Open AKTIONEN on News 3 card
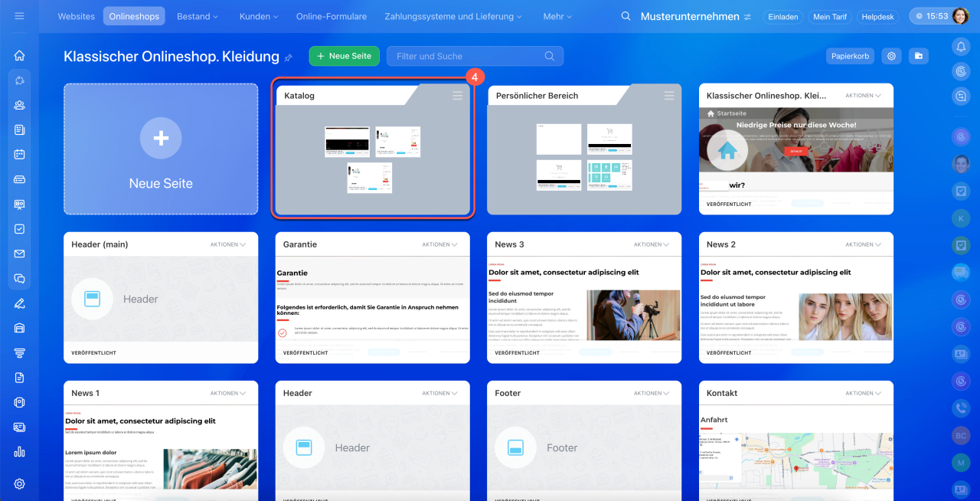 (x=652, y=244)
